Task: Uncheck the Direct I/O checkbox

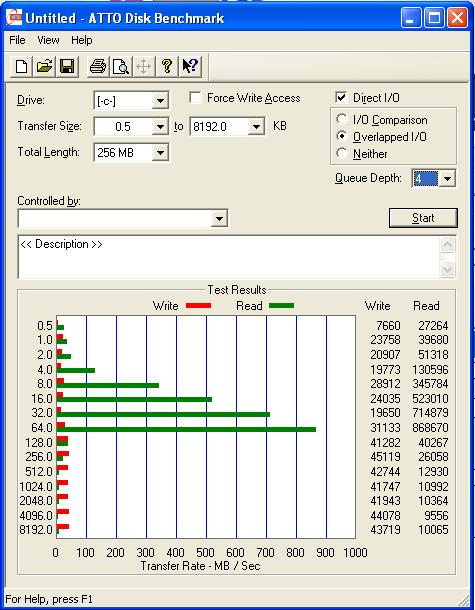Action: [341, 97]
